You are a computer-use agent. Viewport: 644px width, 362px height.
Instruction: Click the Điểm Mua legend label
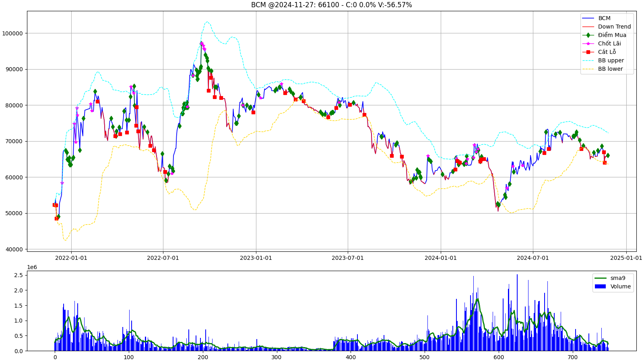(612, 35)
